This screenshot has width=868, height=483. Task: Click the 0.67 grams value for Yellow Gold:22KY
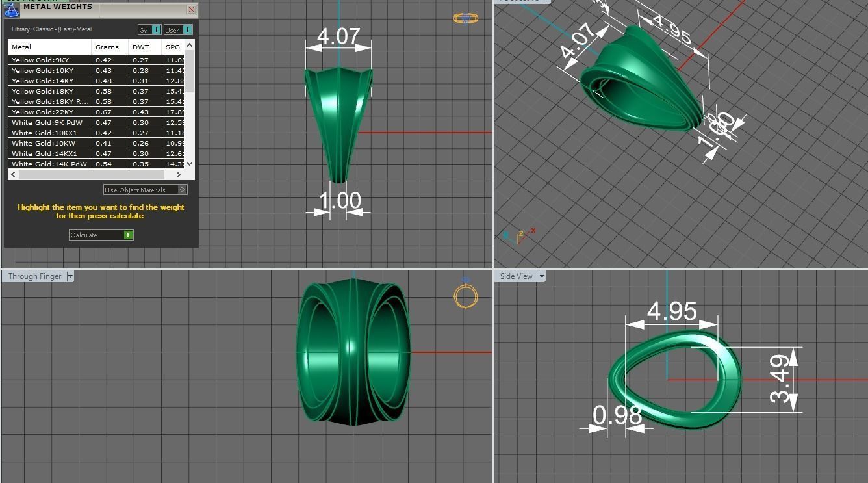click(104, 112)
